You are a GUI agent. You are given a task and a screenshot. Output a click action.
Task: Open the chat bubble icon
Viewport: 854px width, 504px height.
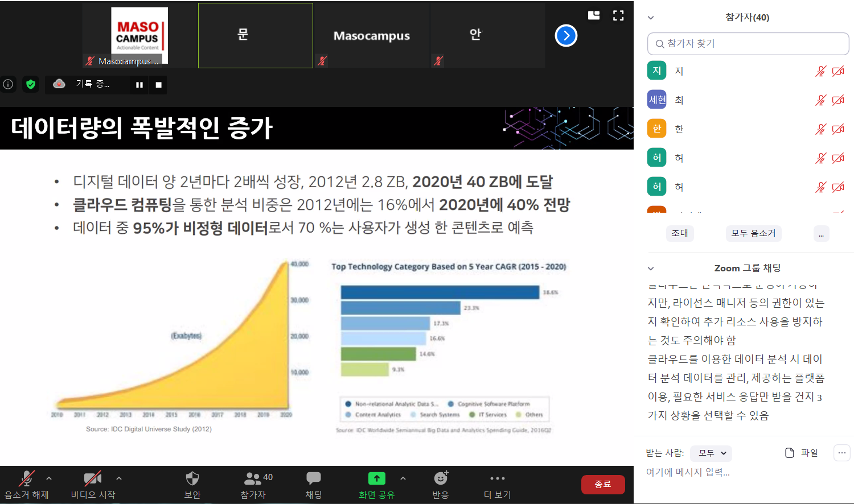click(x=313, y=478)
